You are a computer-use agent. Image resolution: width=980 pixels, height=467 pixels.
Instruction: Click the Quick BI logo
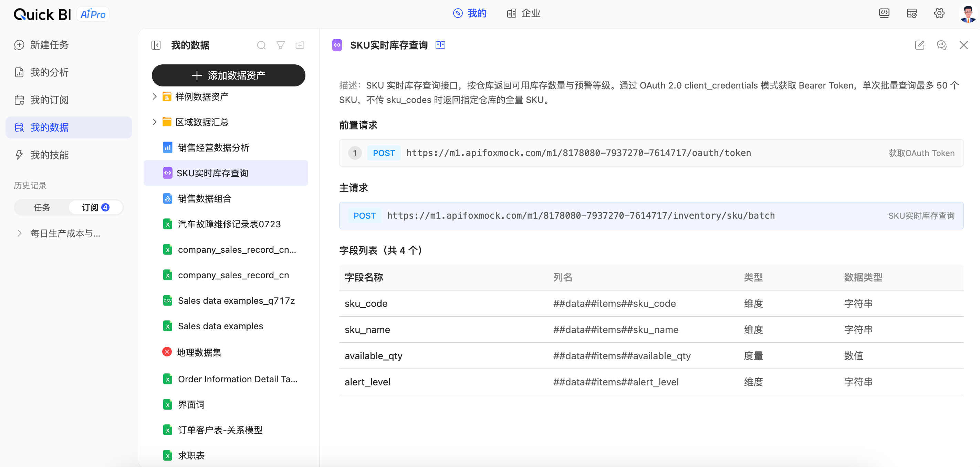[42, 14]
